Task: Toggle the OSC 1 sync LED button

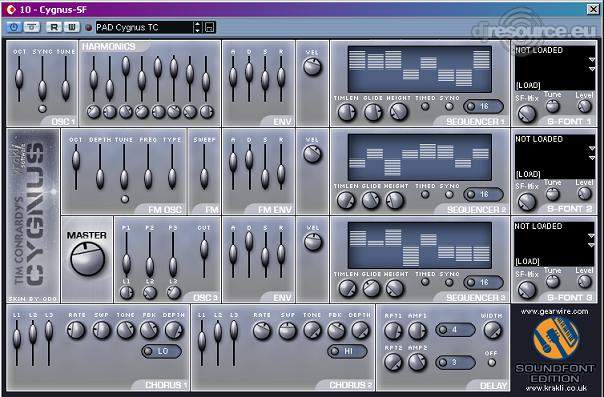Action: coord(42,109)
